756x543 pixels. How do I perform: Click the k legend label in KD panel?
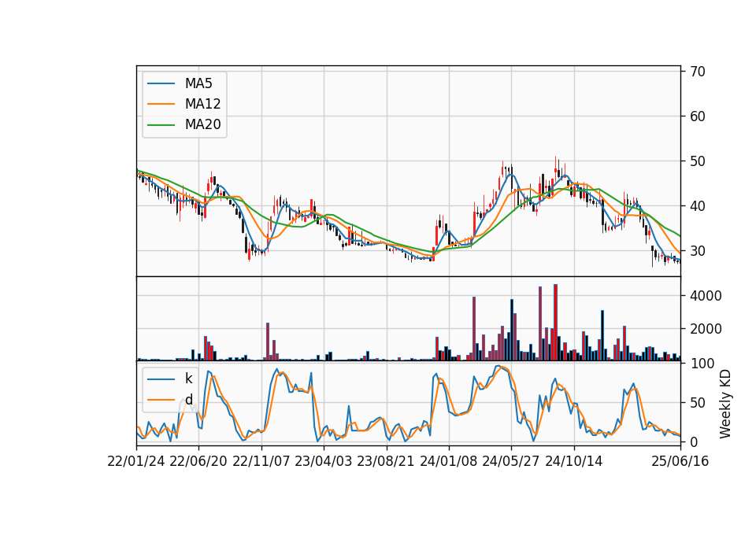coord(188,379)
